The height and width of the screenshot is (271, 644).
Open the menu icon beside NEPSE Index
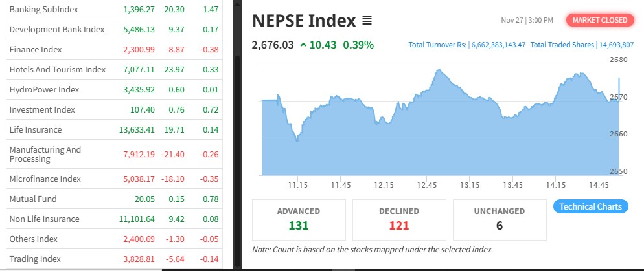tap(367, 21)
